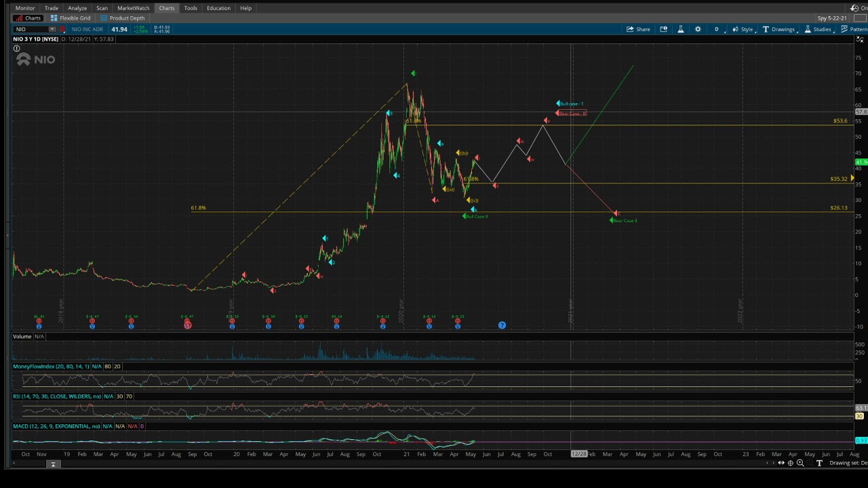Open the Education tab
The width and height of the screenshot is (868, 488).
[218, 8]
